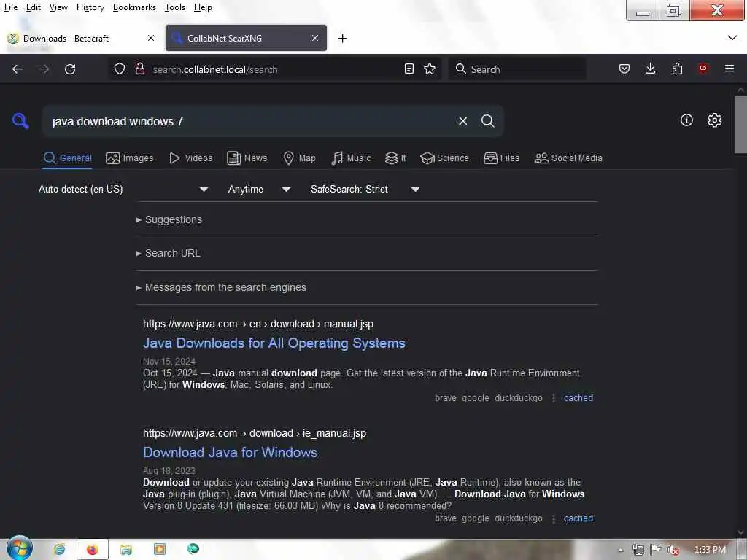Close the CollabNet SearXNG tab

click(x=315, y=38)
